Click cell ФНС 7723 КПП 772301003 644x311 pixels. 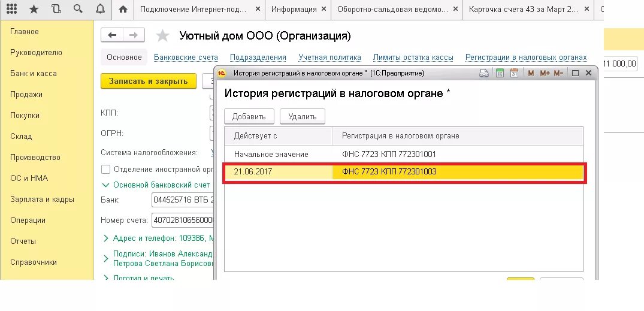click(x=458, y=172)
